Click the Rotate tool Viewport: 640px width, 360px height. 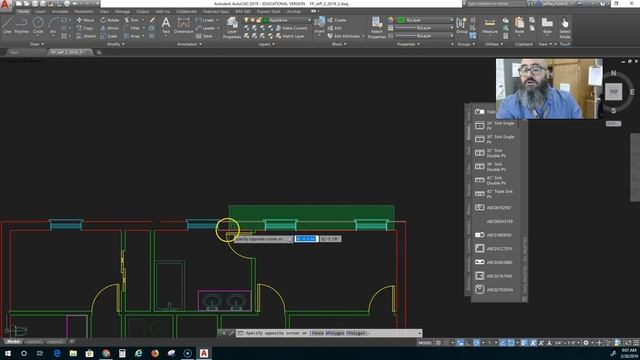click(x=110, y=20)
